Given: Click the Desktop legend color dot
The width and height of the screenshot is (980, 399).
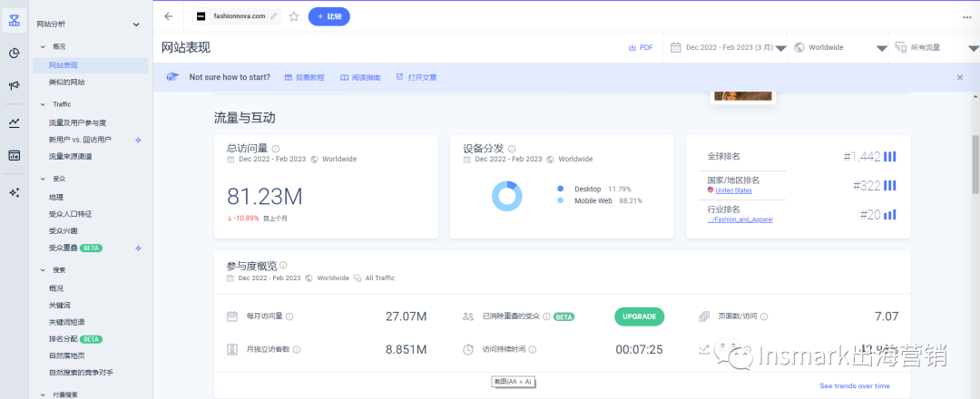Looking at the screenshot, I should [x=560, y=189].
